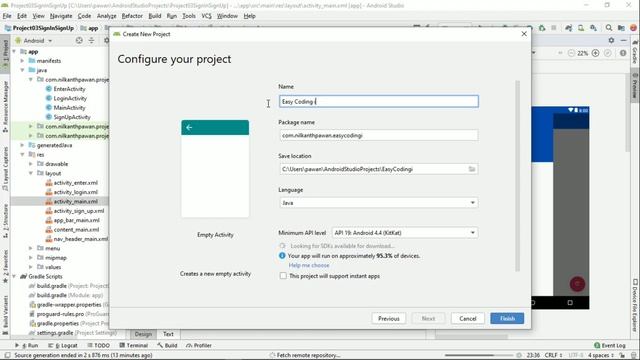This screenshot has height=360, width=640.
Task: Click the info icon next to device coverage
Action: tap(282, 256)
